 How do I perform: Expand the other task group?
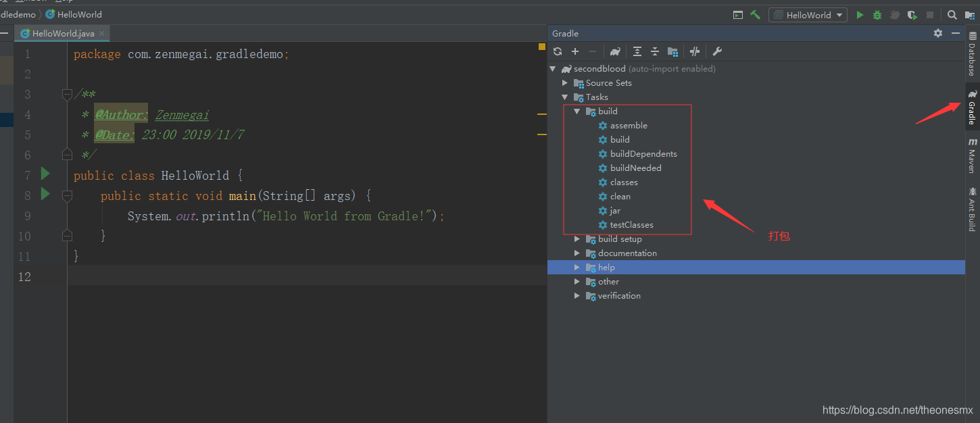coord(577,282)
